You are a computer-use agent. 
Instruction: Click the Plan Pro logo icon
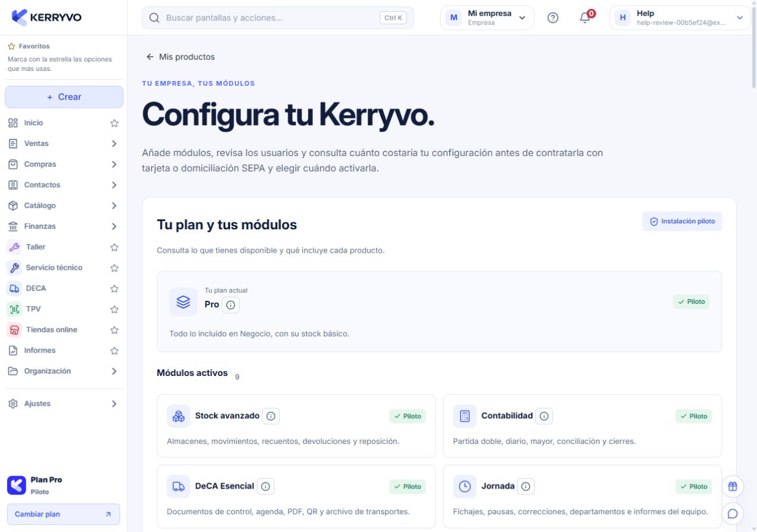tap(17, 486)
